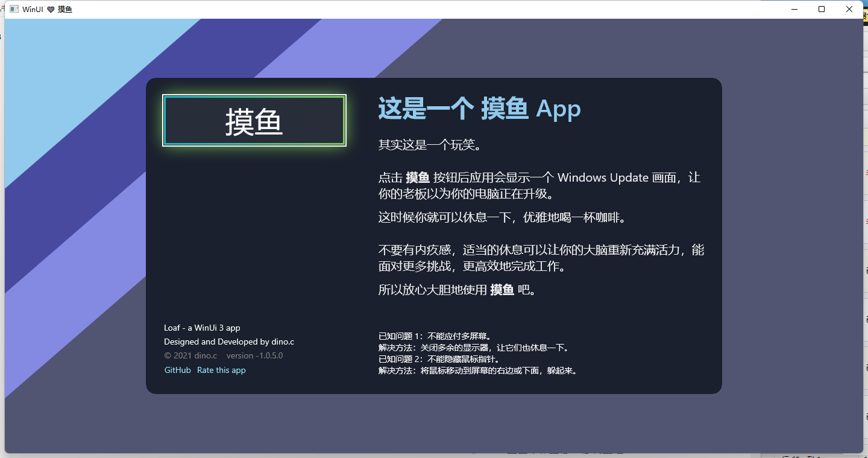This screenshot has height=458, width=868.
Task: Click the 已知问题 1 multi-screen note
Action: coord(435,336)
